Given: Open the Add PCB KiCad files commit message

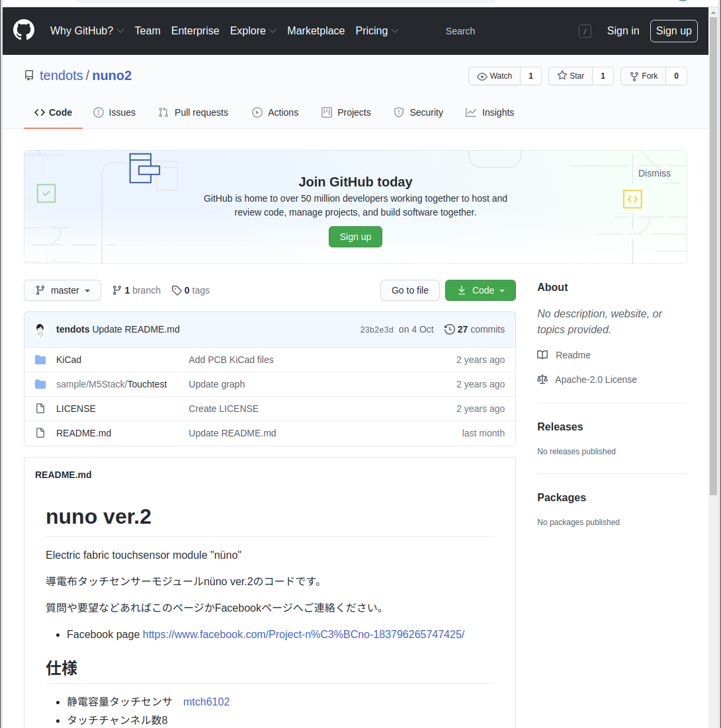Looking at the screenshot, I should 231,360.
